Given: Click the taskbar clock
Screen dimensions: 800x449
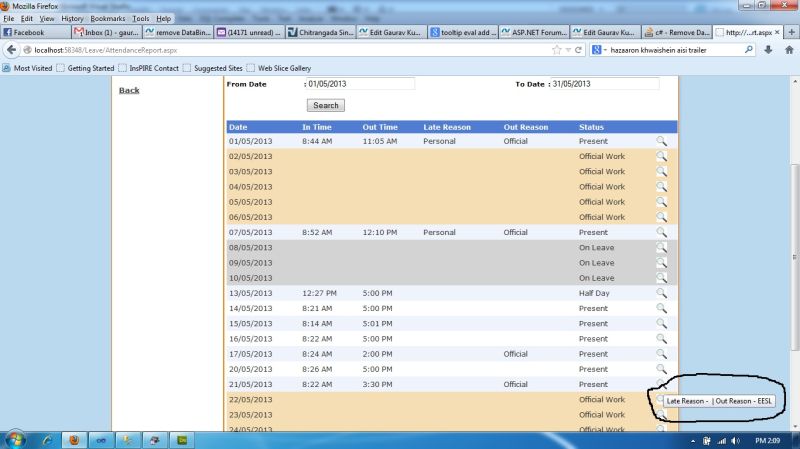Looking at the screenshot, I should point(767,440).
